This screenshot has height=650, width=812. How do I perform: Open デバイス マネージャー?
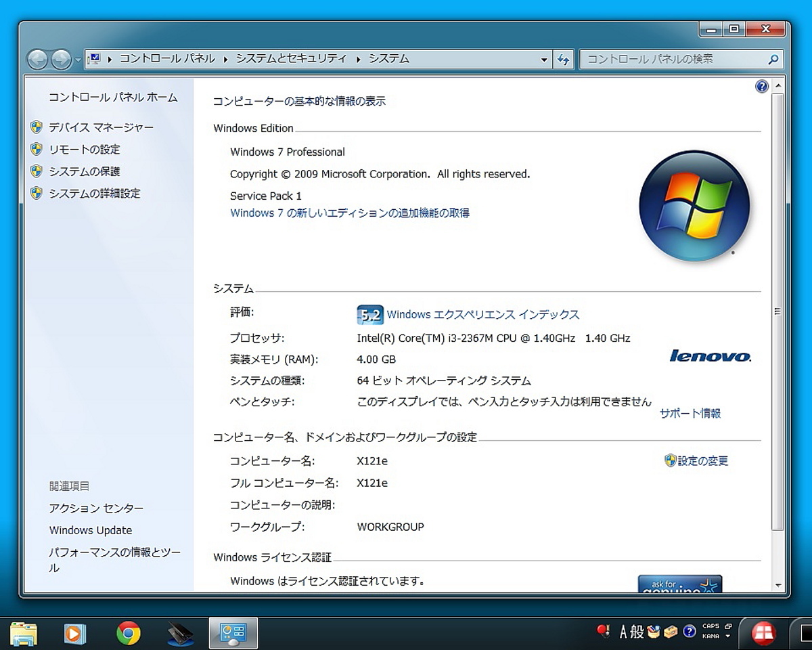(101, 127)
